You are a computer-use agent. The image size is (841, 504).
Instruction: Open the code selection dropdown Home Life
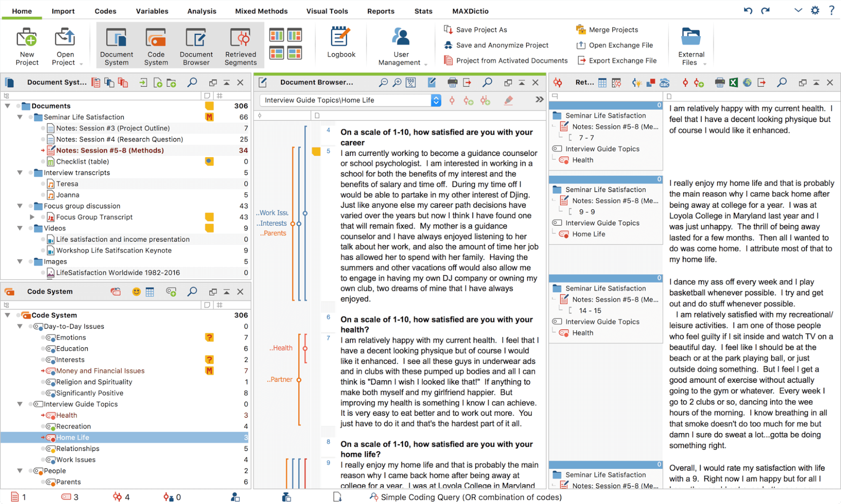(436, 100)
